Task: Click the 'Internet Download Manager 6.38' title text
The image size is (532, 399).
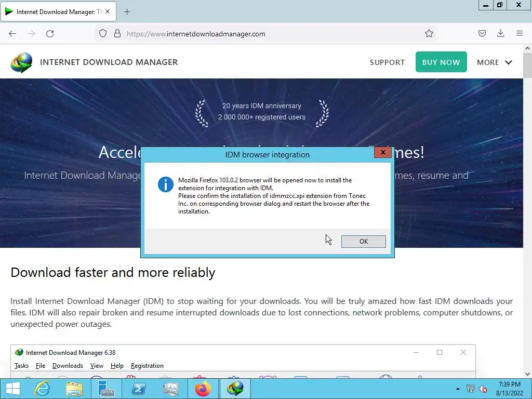Action: tap(71, 353)
